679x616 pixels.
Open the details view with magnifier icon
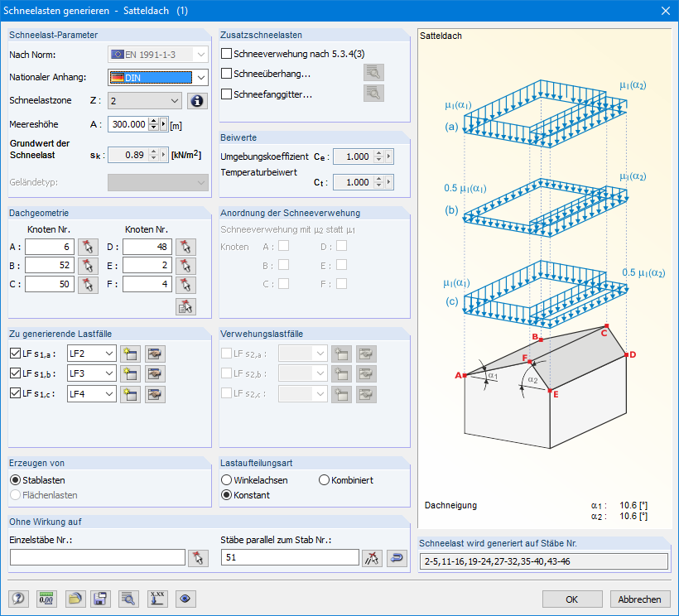point(129,598)
